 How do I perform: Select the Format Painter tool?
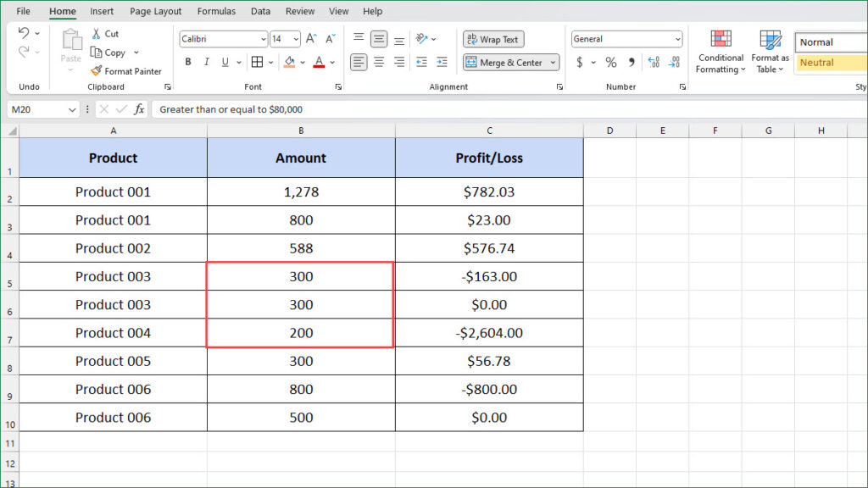pyautogui.click(x=126, y=70)
